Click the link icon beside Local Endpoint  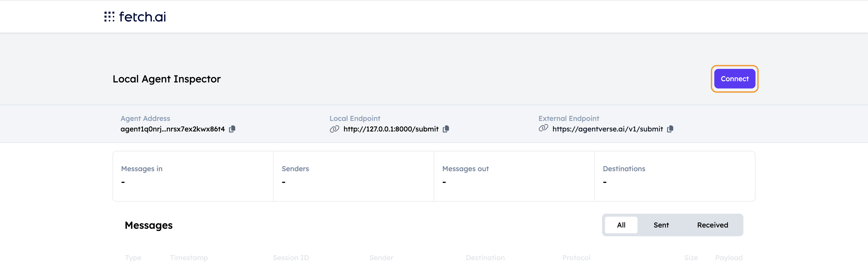pyautogui.click(x=334, y=129)
